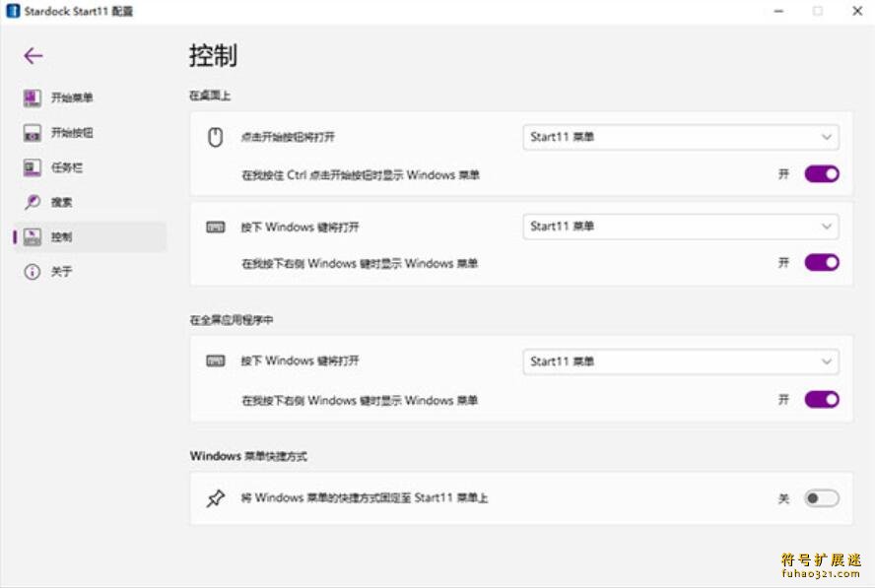Viewport: 875px width, 588px height.
Task: Open fullscreen 按下 Windows 键将打开 dropdown
Action: (680, 361)
